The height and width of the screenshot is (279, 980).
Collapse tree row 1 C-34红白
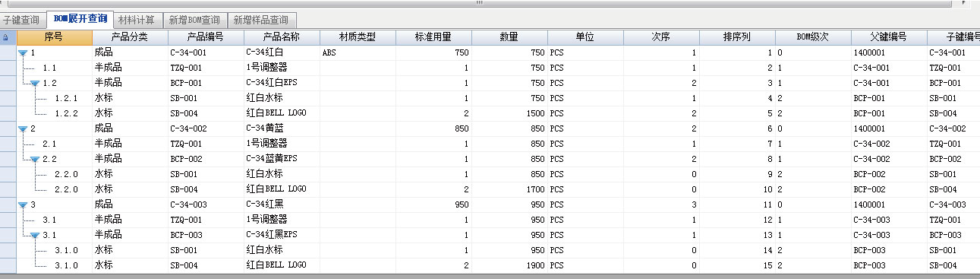(x=22, y=53)
